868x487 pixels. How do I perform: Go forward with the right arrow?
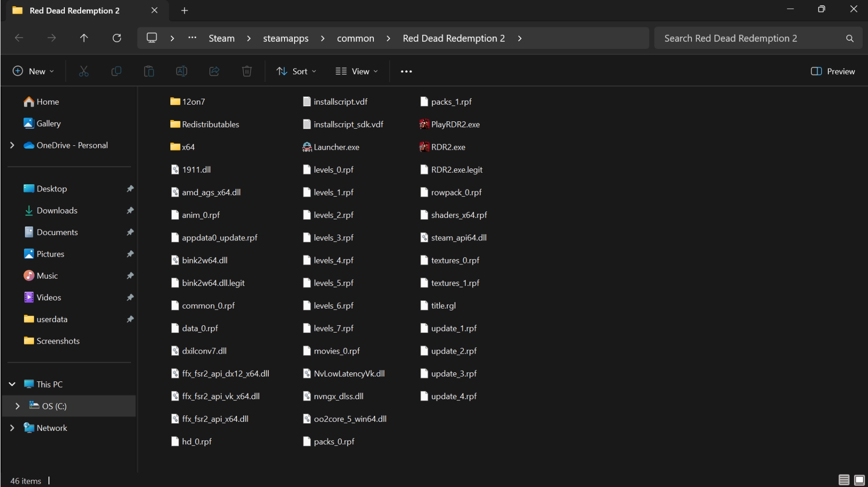(51, 38)
